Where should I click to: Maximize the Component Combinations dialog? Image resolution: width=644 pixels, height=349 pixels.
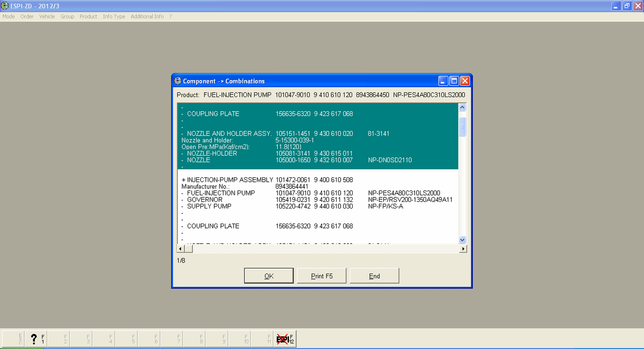(454, 81)
